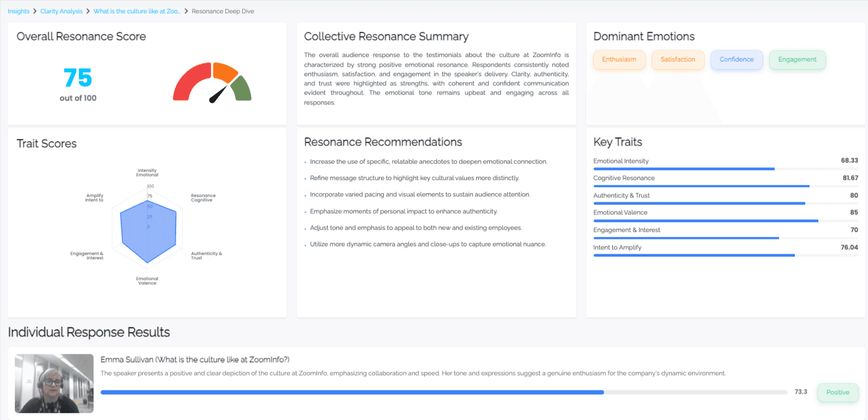Click the chevron after Insights breadcrumb
The width and height of the screenshot is (868, 420).
(x=34, y=11)
